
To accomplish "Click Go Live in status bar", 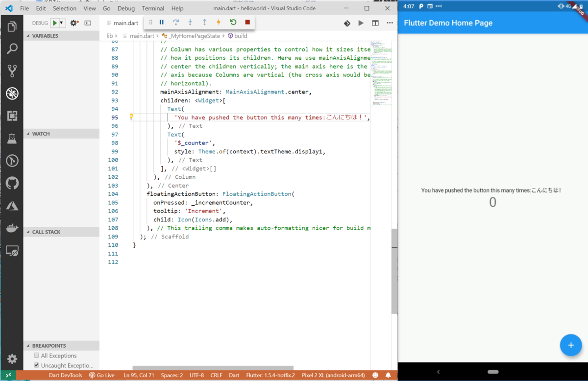I will [x=102, y=375].
